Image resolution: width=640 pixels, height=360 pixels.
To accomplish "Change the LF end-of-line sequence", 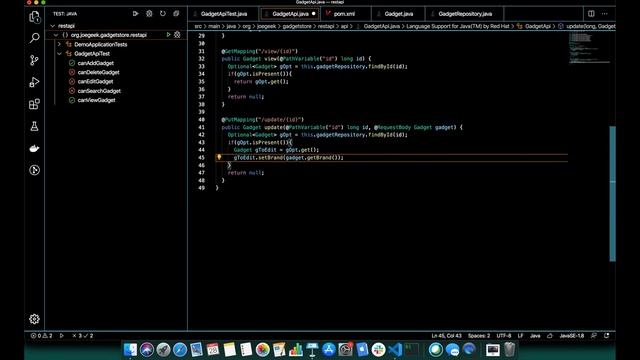I will pyautogui.click(x=520, y=336).
